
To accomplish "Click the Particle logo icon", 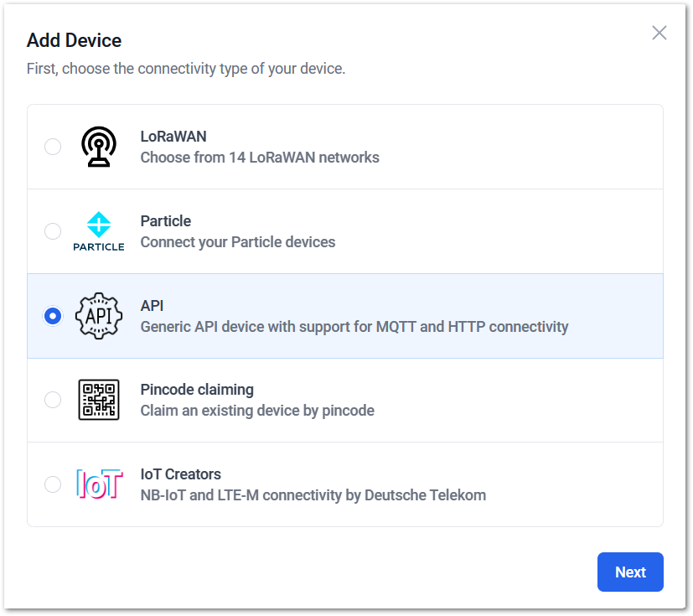I will click(99, 231).
